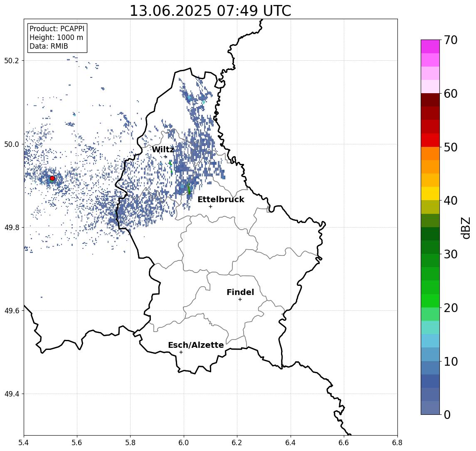The width and height of the screenshot is (476, 451).
Task: Click the Product: PCAPPI text
Action: (x=57, y=29)
